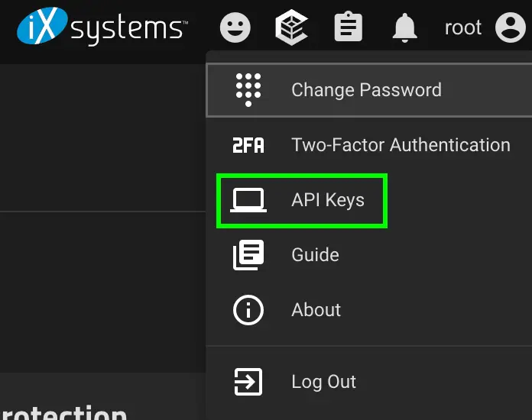Click the TrueCommand cube icon
The image size is (532, 420).
point(292,28)
